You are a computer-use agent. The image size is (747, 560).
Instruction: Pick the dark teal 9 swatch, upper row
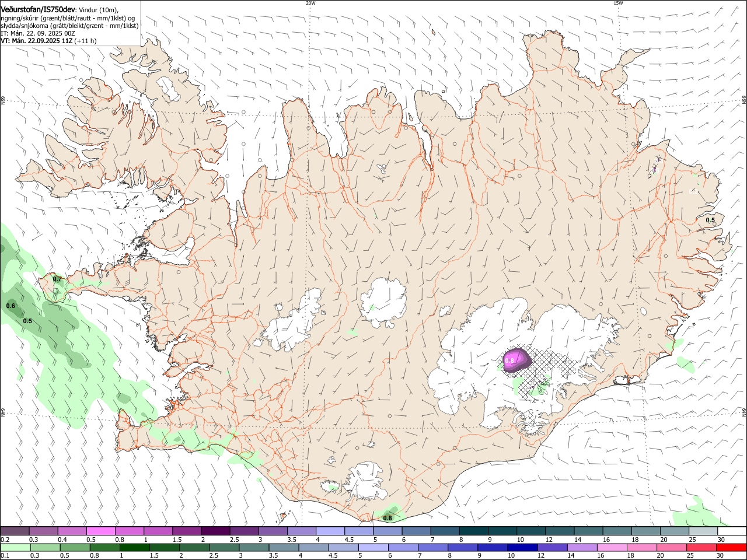point(503,531)
